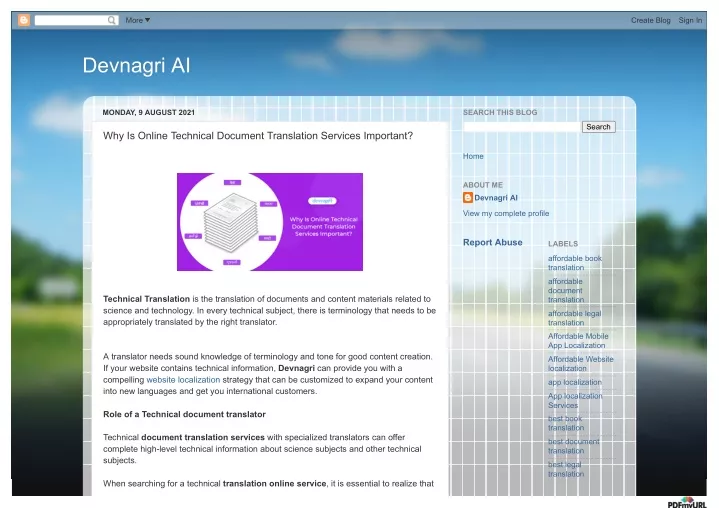This screenshot has width=719, height=508.
Task: Click the Monday, 9 August 2021 date header
Action: coord(149,112)
